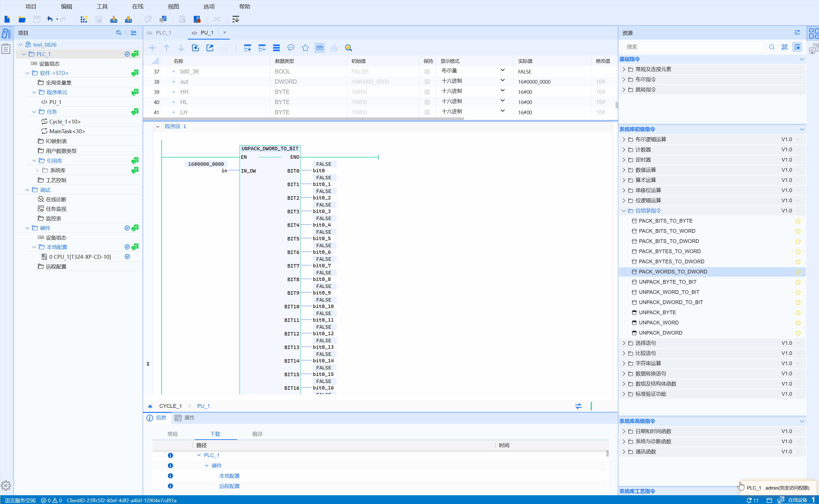Click the search icon in project panel
The image size is (819, 504).
(119, 33)
